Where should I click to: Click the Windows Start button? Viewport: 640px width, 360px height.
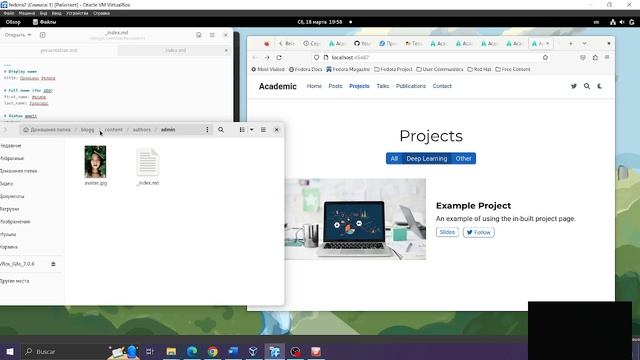10,351
